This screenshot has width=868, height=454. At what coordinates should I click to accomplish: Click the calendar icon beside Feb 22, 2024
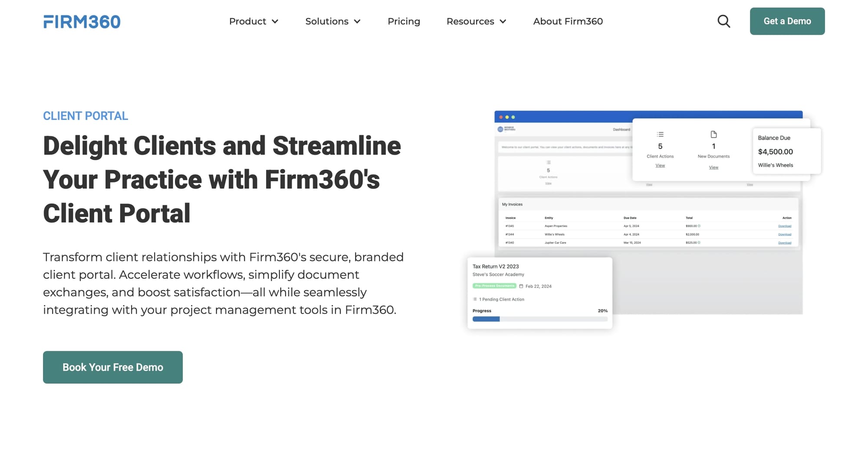(521, 286)
